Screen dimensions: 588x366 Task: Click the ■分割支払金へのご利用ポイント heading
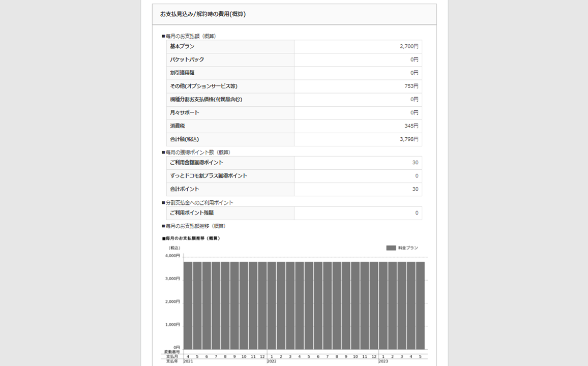(x=198, y=203)
